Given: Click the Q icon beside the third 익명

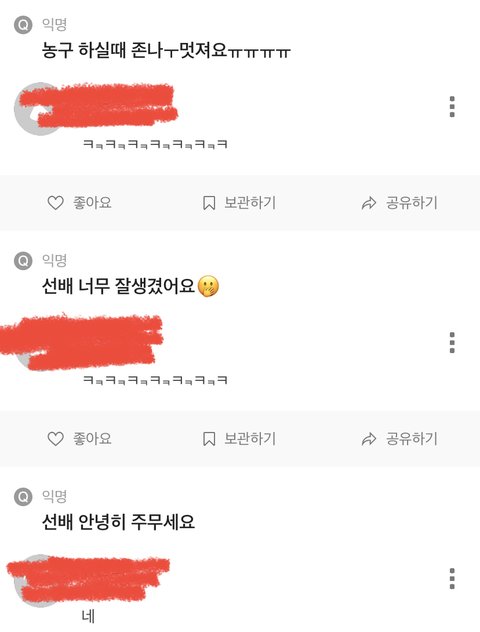Looking at the screenshot, I should point(23,497).
